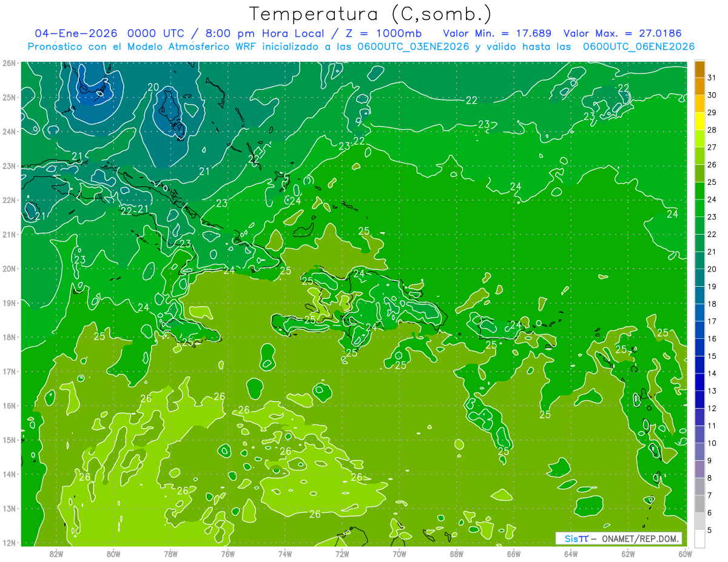The image size is (728, 562).
Task: Click the '0000 UTC' time text
Action: (x=155, y=33)
